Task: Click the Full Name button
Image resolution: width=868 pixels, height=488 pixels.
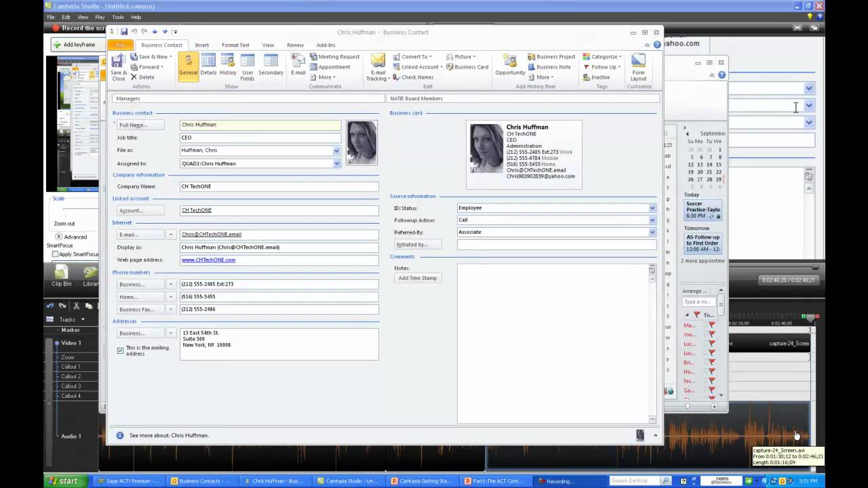Action: point(140,125)
